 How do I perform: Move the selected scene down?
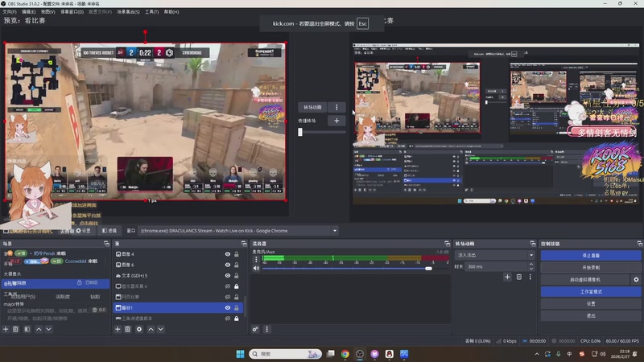tap(48, 329)
